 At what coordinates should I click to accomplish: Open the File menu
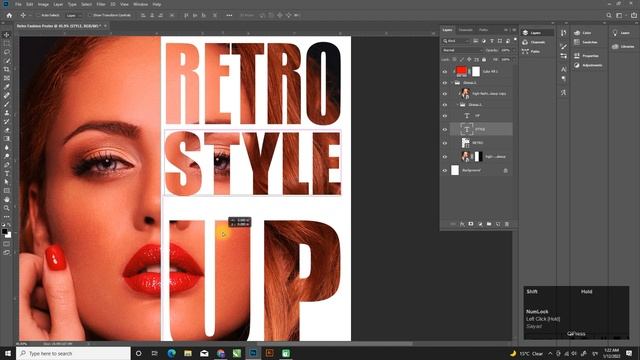18,4
